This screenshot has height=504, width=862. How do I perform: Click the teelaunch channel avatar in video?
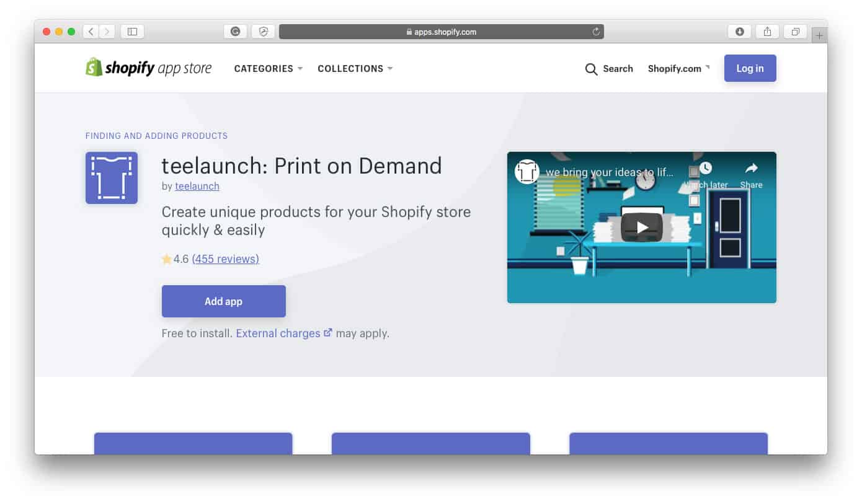527,172
